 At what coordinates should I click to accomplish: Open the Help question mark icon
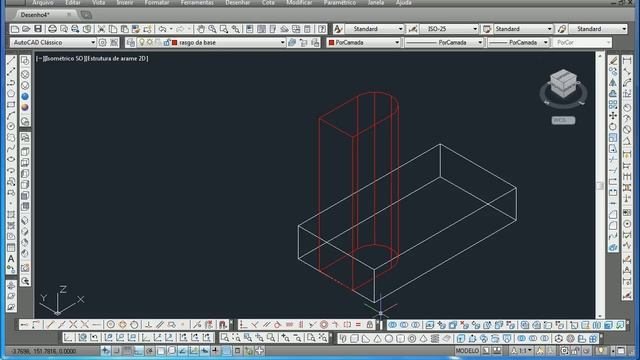click(322, 29)
